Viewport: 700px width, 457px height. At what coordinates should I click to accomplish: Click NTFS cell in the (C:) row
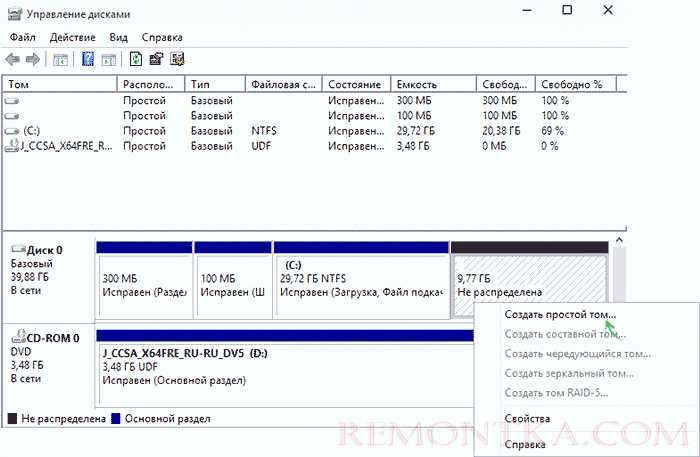(x=264, y=131)
